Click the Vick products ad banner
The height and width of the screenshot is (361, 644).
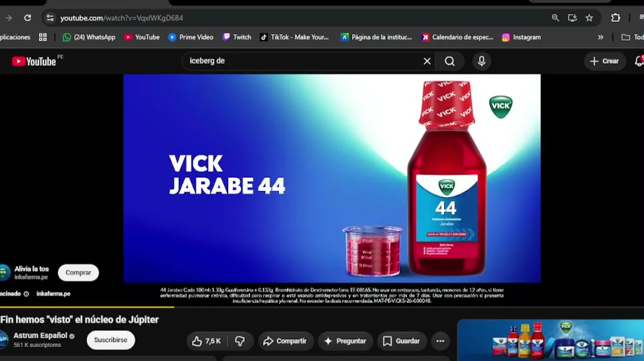(x=550, y=340)
